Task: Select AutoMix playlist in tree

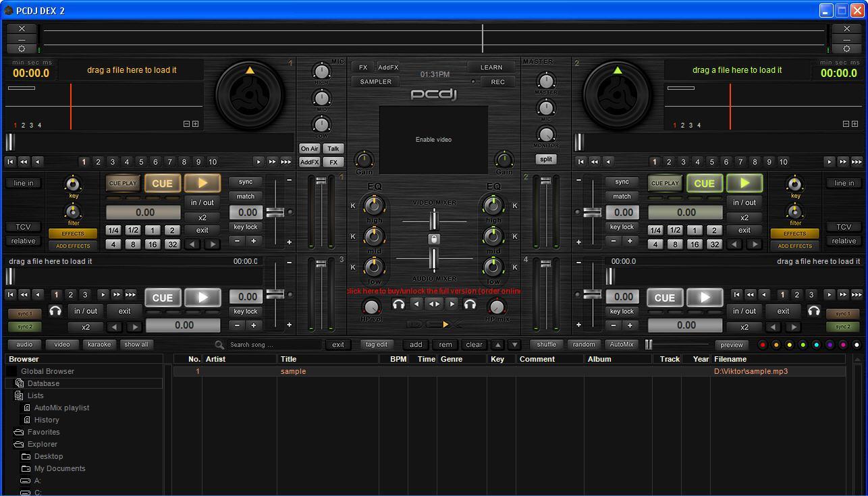Action: [61, 408]
